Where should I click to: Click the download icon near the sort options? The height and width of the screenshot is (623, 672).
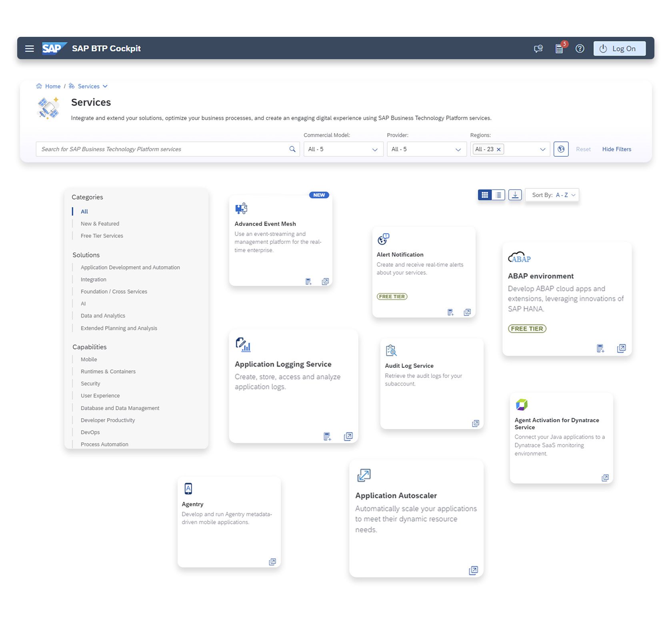515,195
